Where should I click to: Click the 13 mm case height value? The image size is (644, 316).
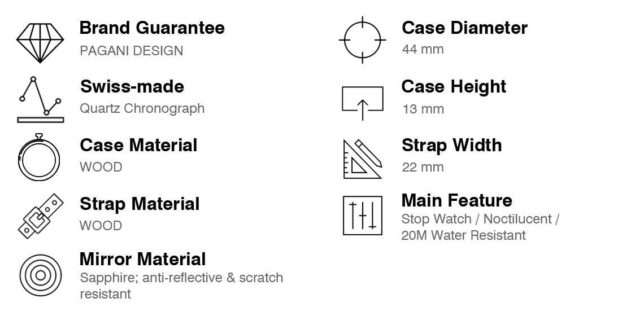point(423,109)
